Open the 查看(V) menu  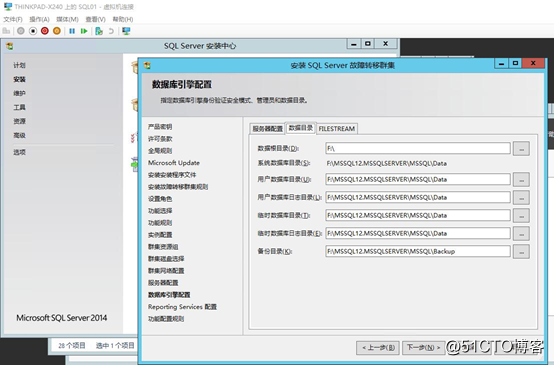(x=95, y=19)
